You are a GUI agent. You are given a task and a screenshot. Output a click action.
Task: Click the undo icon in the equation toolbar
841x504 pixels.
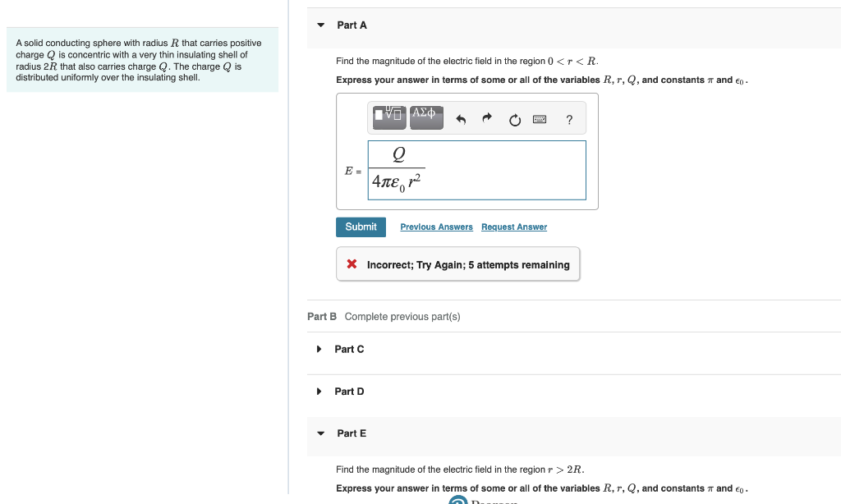pos(460,118)
